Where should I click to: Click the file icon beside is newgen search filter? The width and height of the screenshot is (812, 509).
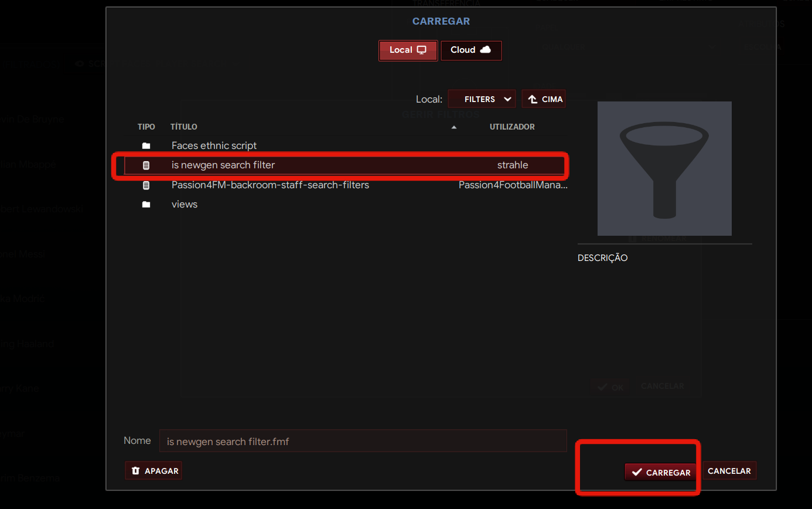tap(146, 165)
